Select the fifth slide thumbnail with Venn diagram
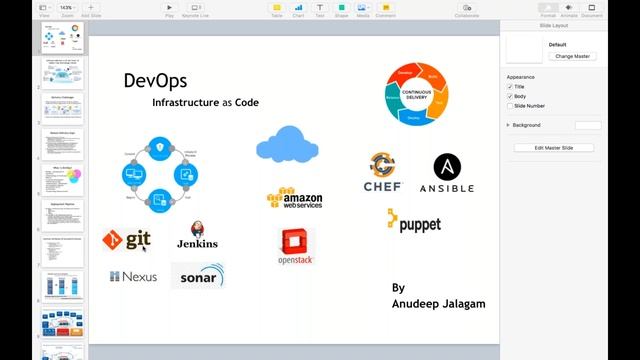Screen dimensions: 640x360 (62, 180)
